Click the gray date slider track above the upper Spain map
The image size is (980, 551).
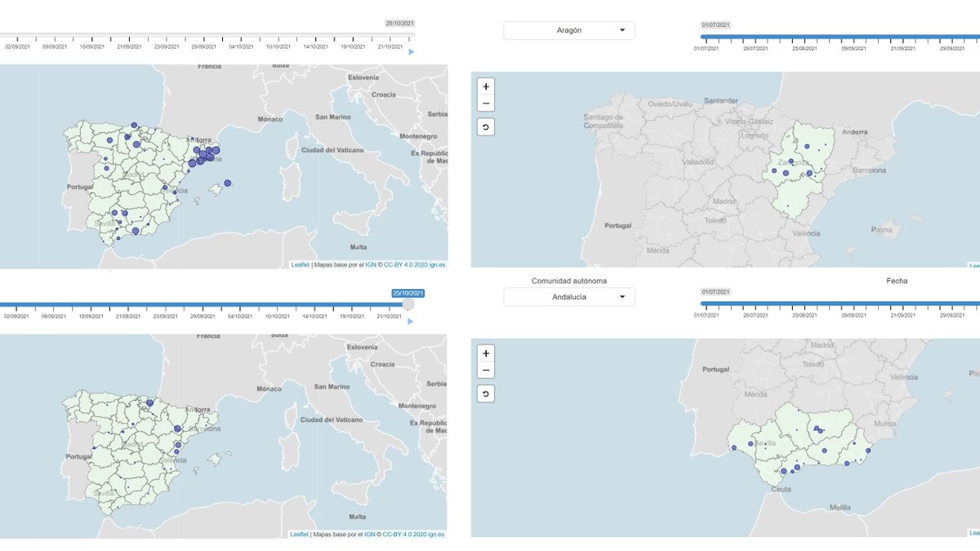coord(207,35)
